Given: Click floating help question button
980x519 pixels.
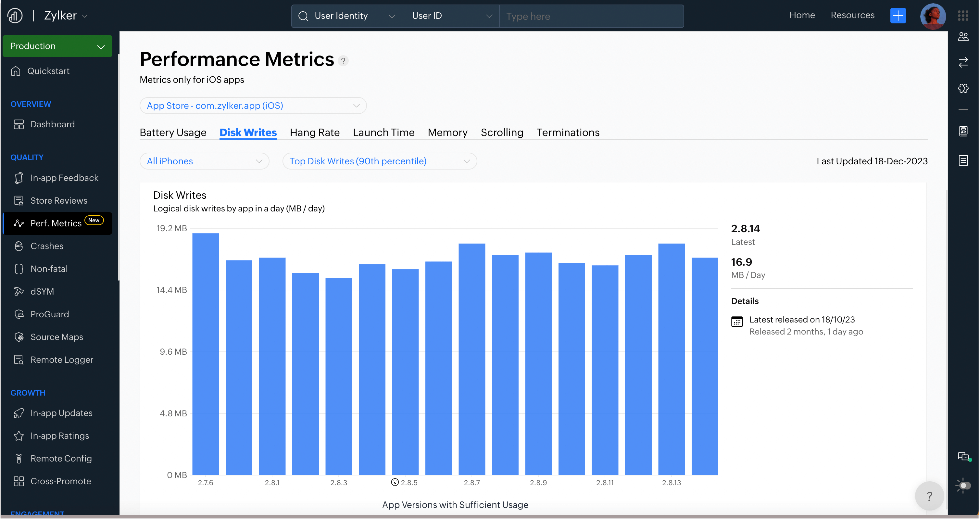Looking at the screenshot, I should 929,496.
